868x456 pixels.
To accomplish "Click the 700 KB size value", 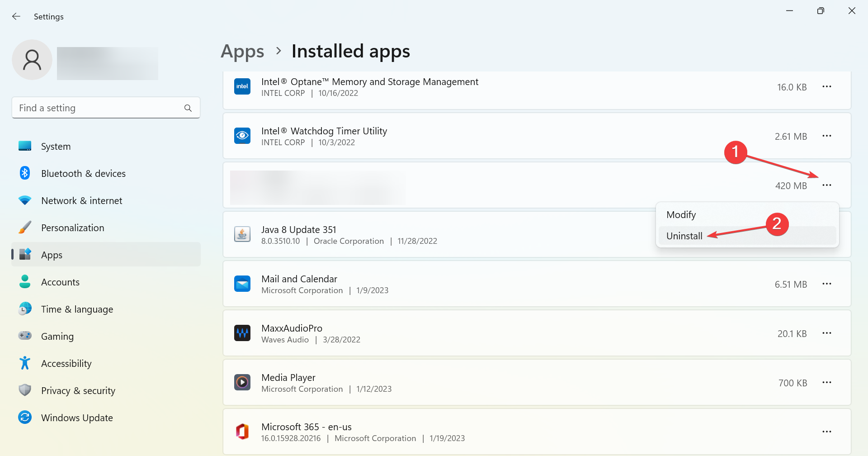I will pos(793,383).
